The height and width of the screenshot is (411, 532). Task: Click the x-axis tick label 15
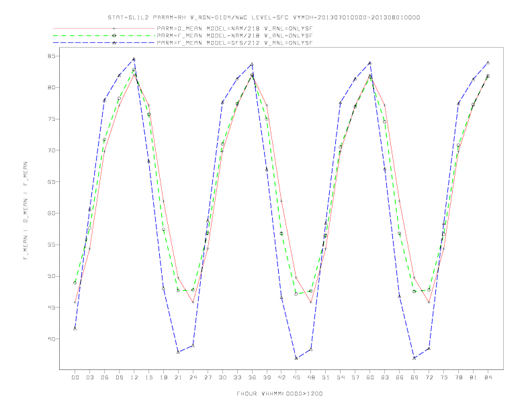pyautogui.click(x=148, y=377)
